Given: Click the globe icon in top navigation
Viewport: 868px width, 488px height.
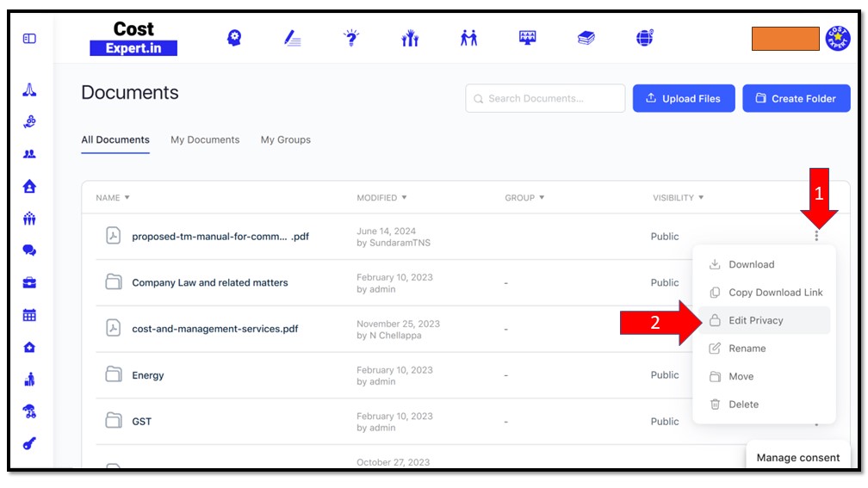Looking at the screenshot, I should (645, 38).
